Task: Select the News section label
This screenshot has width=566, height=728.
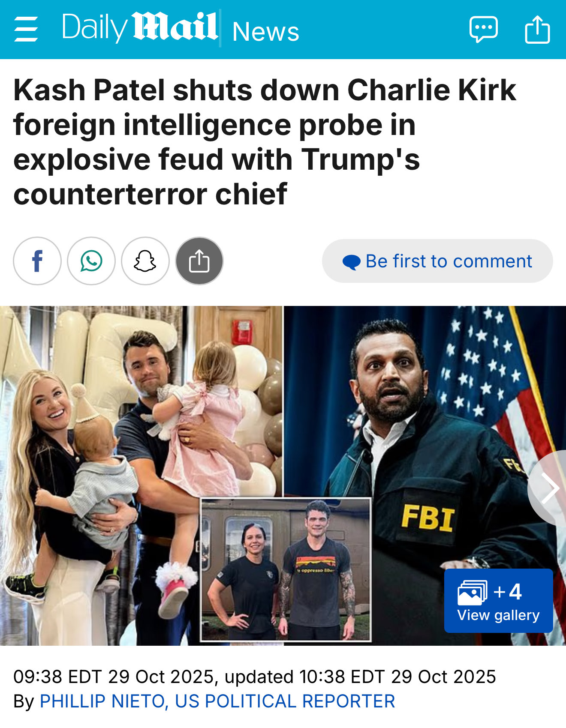Action: (265, 32)
